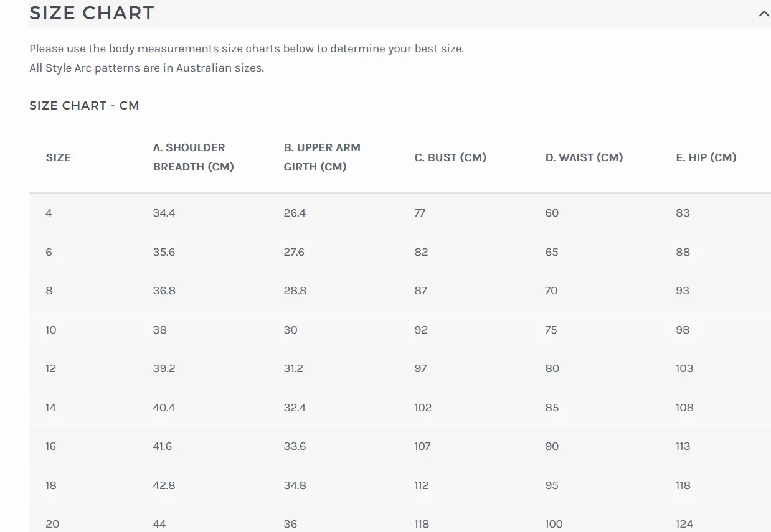The image size is (771, 532).
Task: Click waist value 90 in size 16 row
Action: coord(552,446)
